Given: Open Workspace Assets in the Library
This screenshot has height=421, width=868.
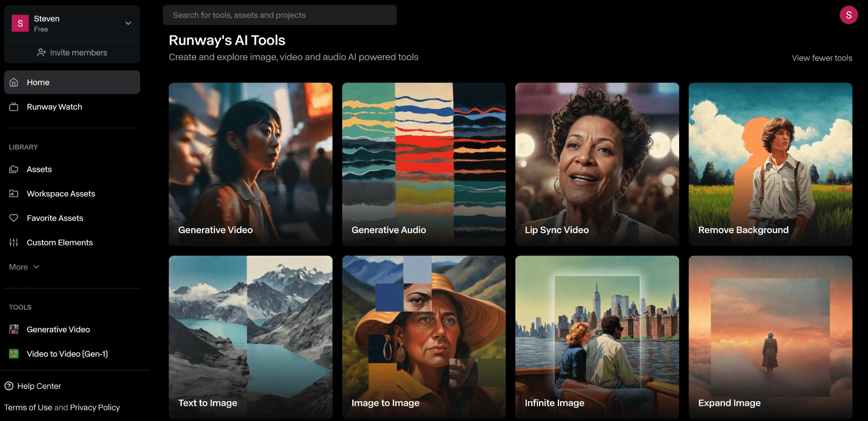Looking at the screenshot, I should [72, 193].
